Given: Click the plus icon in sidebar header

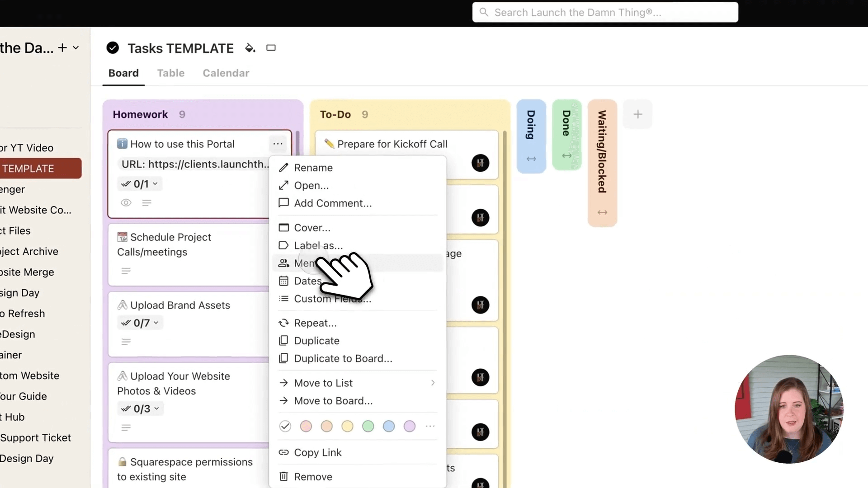Looking at the screenshot, I should tap(62, 48).
